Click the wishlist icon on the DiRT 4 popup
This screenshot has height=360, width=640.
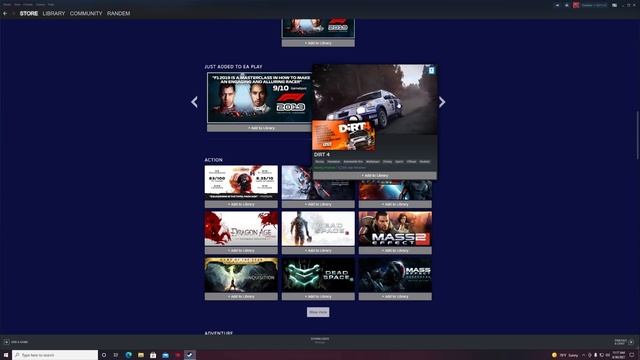coord(431,71)
